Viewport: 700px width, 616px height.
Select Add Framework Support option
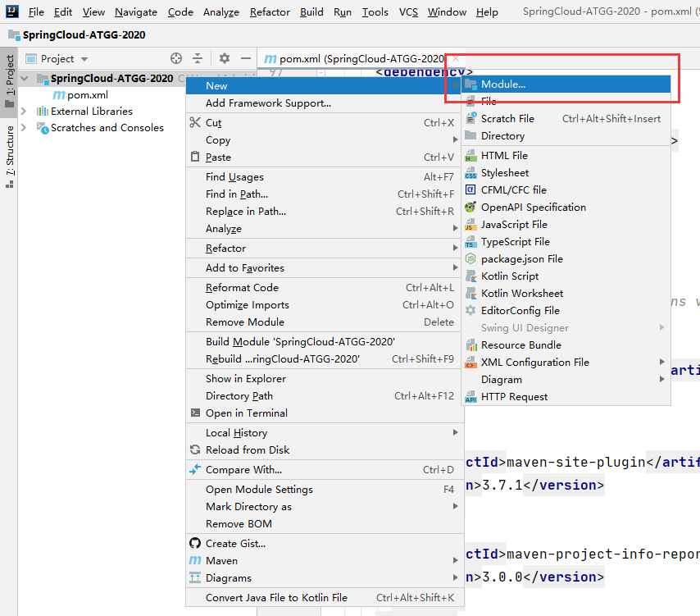(x=325, y=103)
